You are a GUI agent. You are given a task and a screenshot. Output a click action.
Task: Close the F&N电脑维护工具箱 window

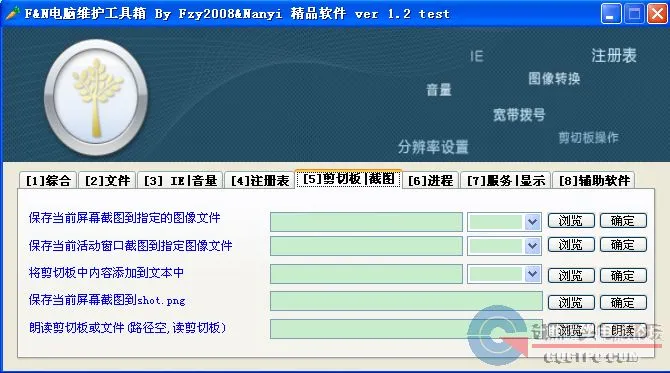(657, 14)
